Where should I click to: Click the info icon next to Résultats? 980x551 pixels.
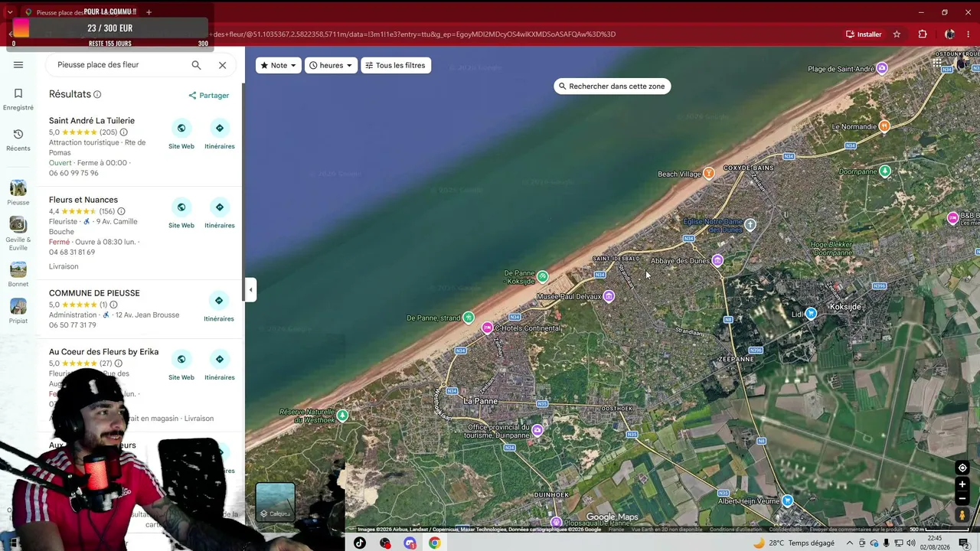(x=97, y=94)
